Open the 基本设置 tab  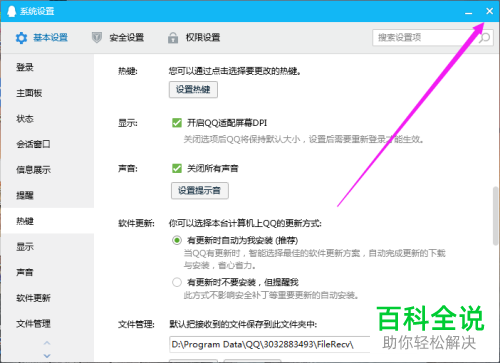(42, 38)
